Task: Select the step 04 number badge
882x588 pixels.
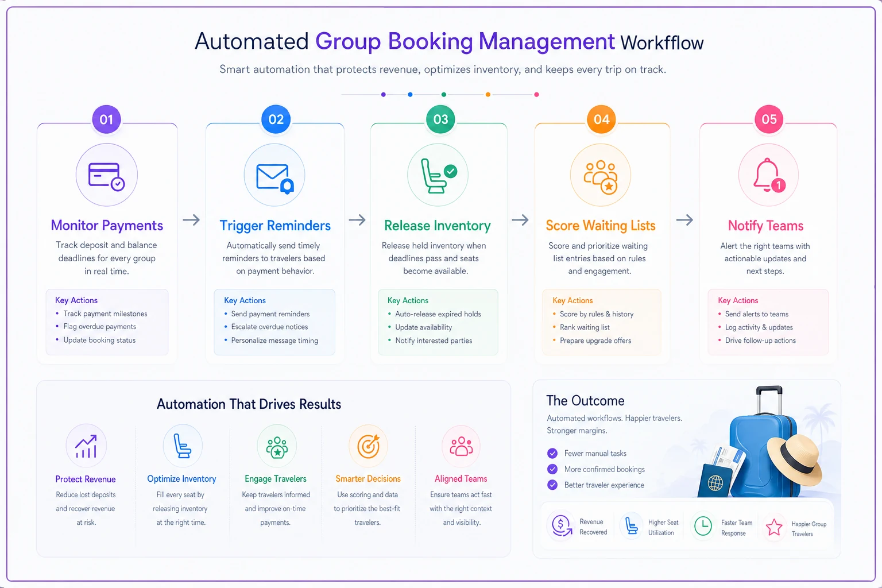Action: (x=601, y=119)
